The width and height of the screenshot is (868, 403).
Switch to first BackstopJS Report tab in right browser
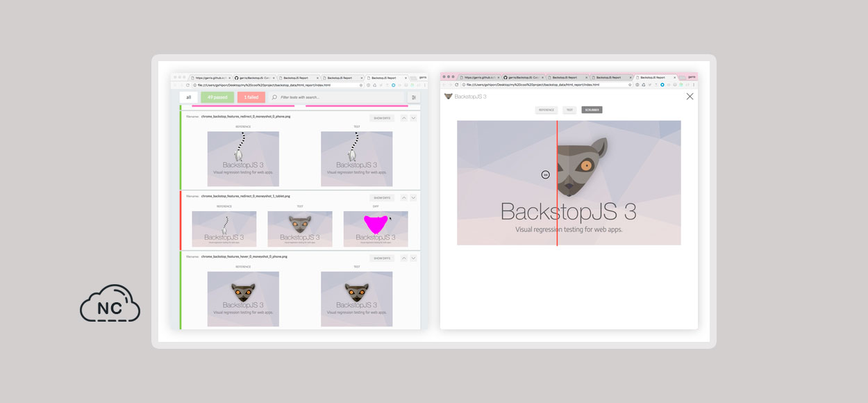click(x=568, y=77)
